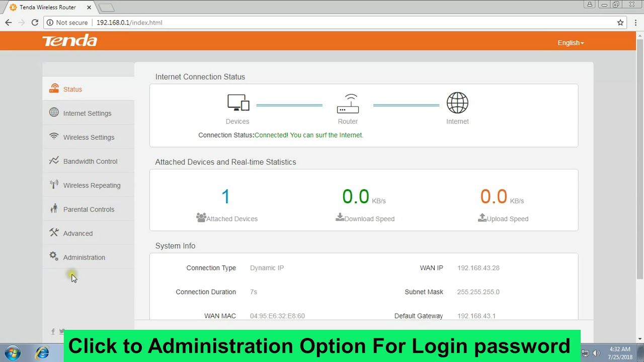Click the Upload Speed arrow icon

click(482, 217)
